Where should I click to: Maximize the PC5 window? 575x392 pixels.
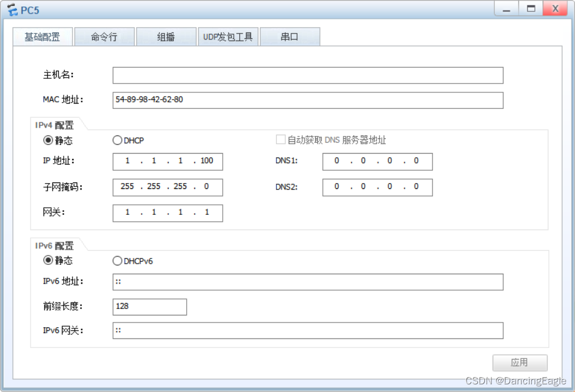[531, 9]
